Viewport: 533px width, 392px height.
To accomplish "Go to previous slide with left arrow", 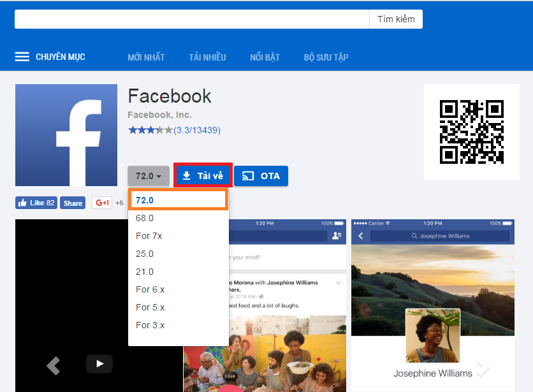I will coord(54,365).
